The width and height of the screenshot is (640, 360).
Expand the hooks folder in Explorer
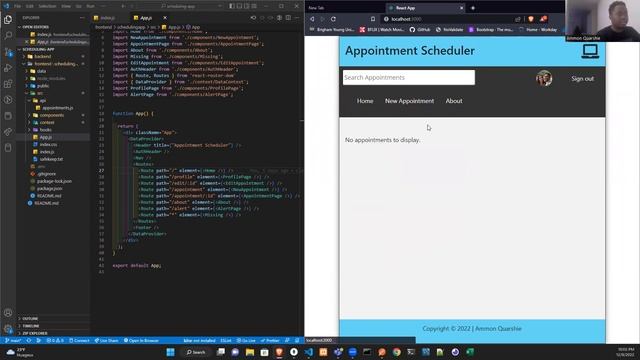45,130
